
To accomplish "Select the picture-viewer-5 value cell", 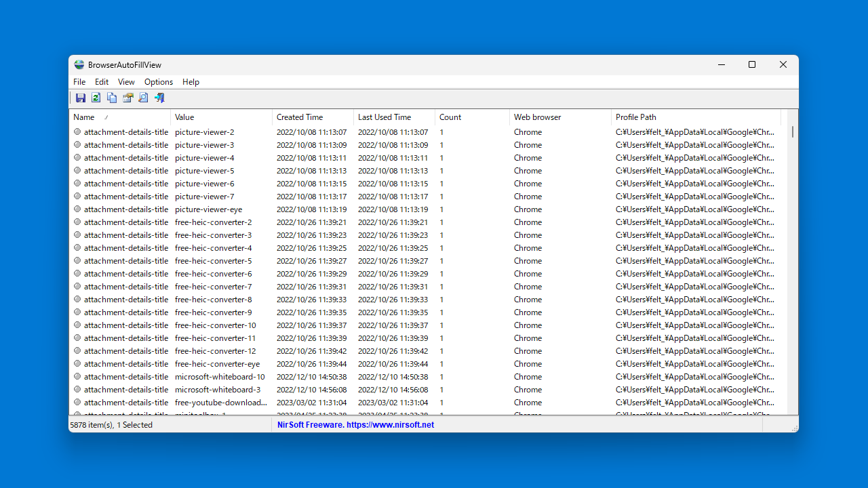I will point(204,171).
